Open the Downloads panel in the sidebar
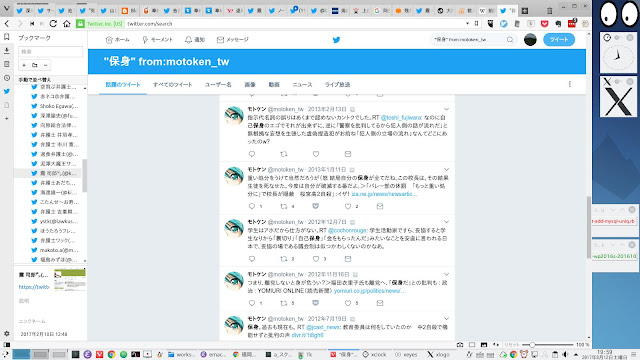The image size is (640, 360). point(7,51)
